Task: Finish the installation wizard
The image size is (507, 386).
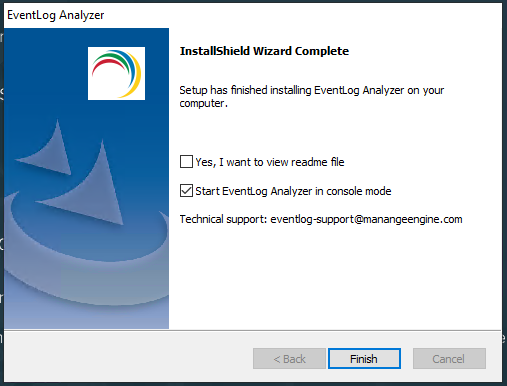Action: click(364, 359)
